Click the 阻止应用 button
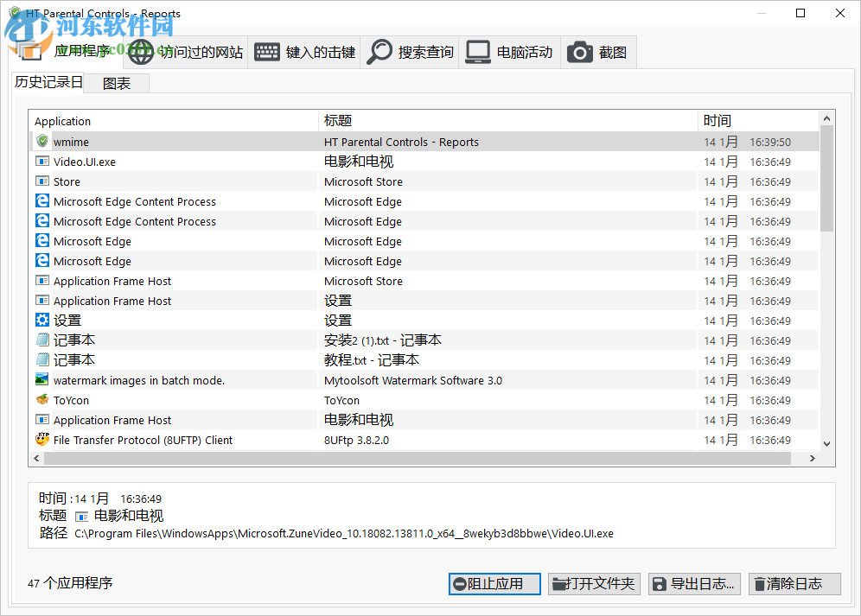The height and width of the screenshot is (616, 861). (x=494, y=584)
